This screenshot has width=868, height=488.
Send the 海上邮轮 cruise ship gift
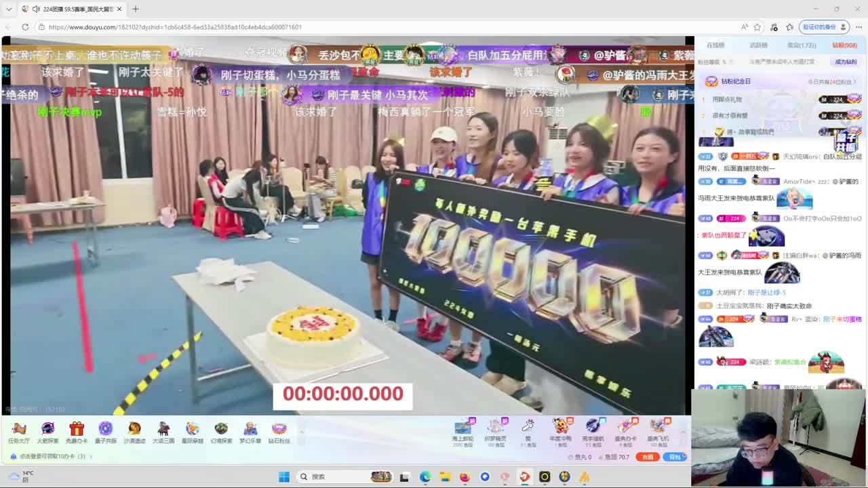pyautogui.click(x=462, y=428)
